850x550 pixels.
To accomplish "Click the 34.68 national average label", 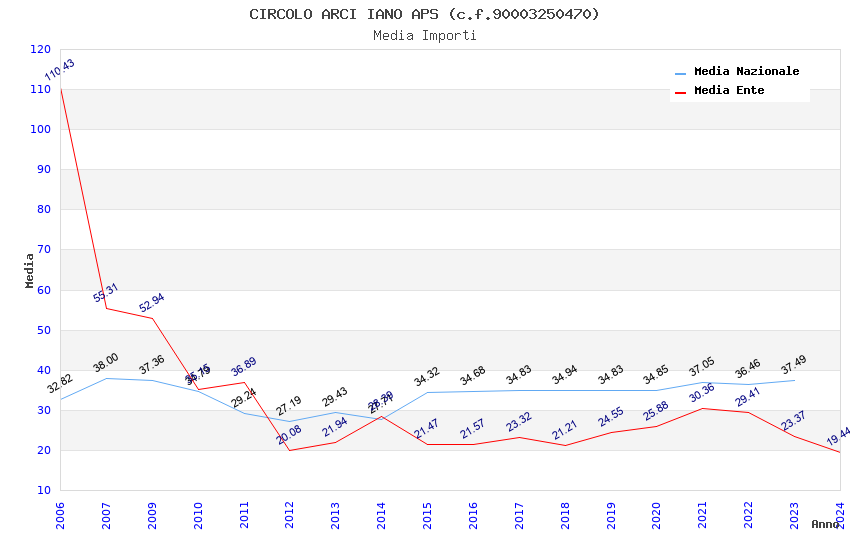I will coord(472,376).
